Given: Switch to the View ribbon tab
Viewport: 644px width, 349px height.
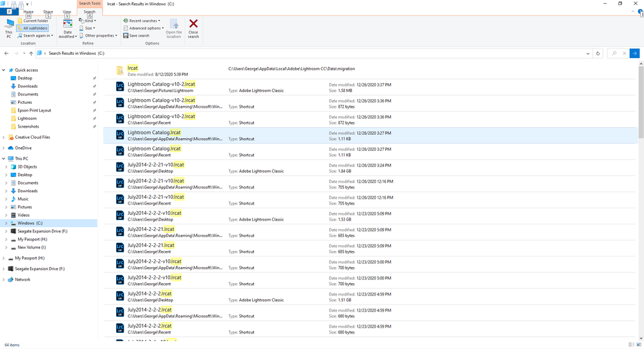Looking at the screenshot, I should 67,12.
